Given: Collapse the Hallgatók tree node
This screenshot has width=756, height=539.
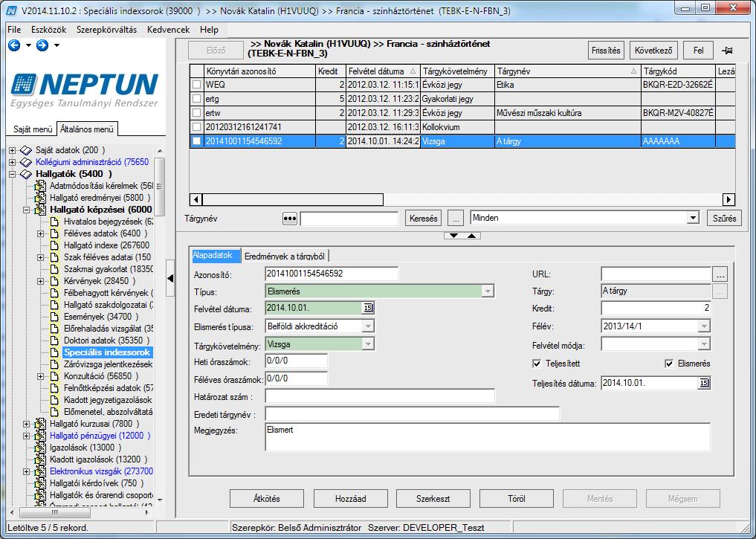Looking at the screenshot, I should coord(13,174).
